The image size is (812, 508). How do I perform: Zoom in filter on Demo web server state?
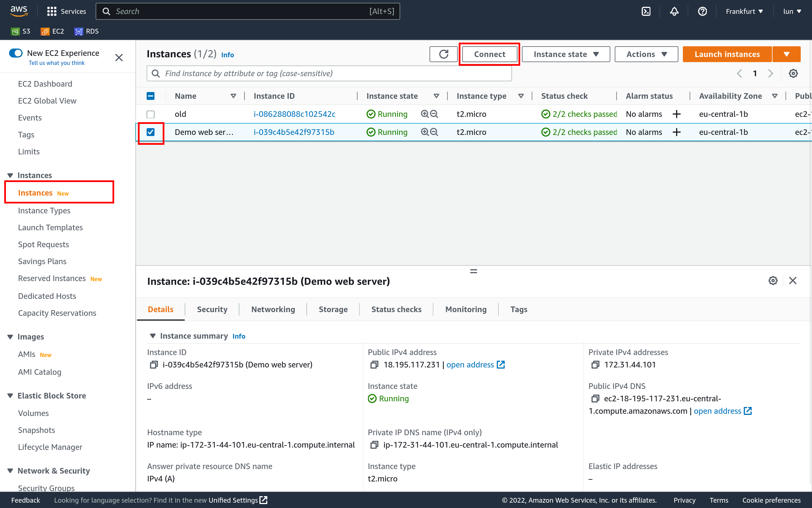(425, 132)
